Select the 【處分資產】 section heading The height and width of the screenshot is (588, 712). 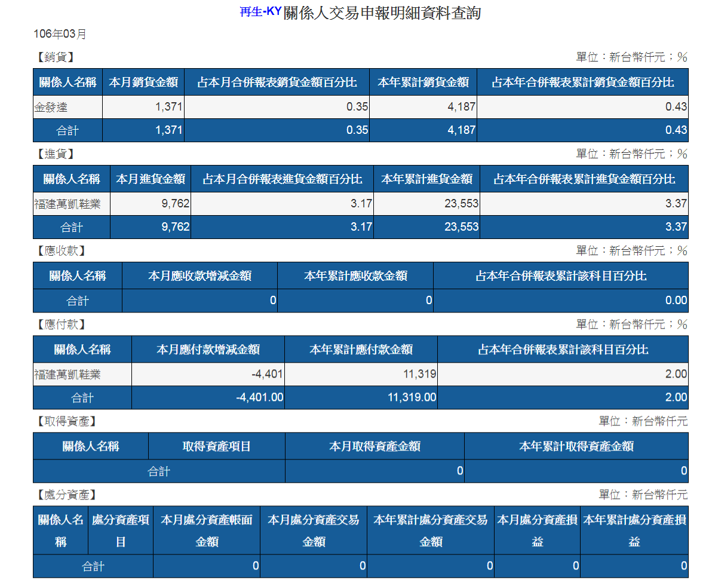click(x=67, y=495)
